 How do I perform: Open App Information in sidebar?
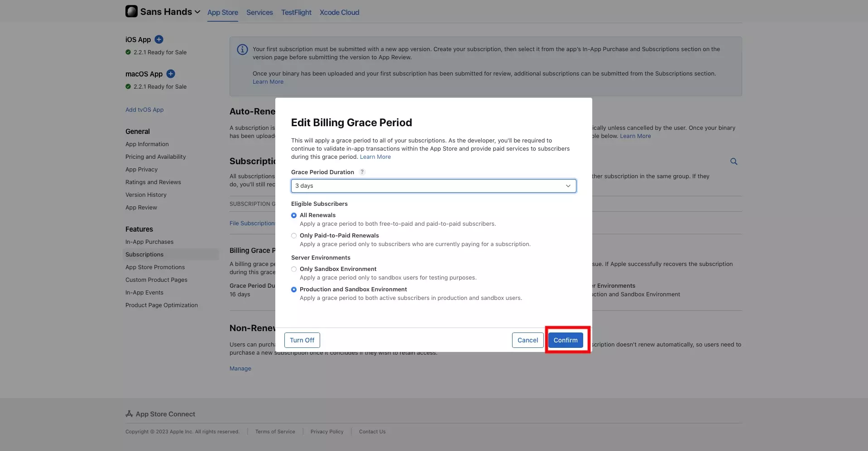pos(147,144)
